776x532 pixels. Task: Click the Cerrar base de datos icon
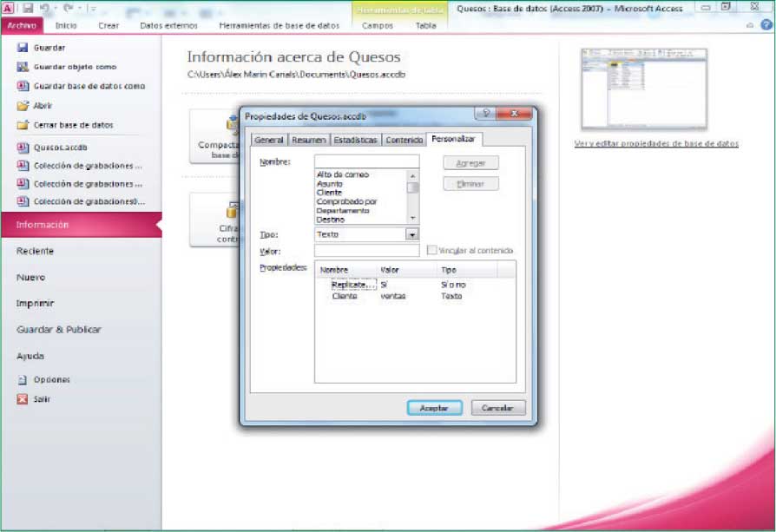tap(23, 125)
